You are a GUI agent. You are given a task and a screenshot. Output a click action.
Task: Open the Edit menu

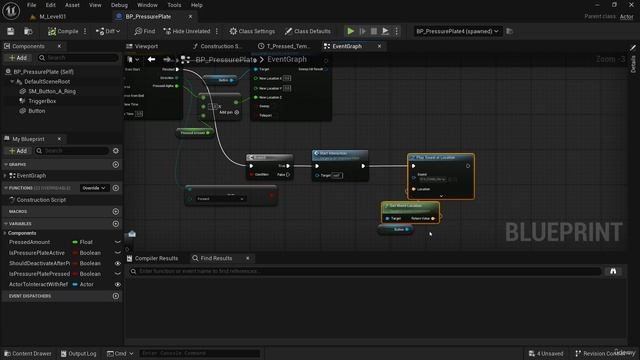(x=51, y=5)
